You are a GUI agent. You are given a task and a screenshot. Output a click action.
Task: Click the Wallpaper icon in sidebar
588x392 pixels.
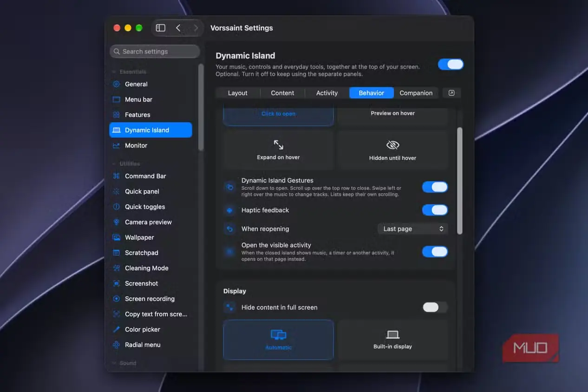(116, 237)
